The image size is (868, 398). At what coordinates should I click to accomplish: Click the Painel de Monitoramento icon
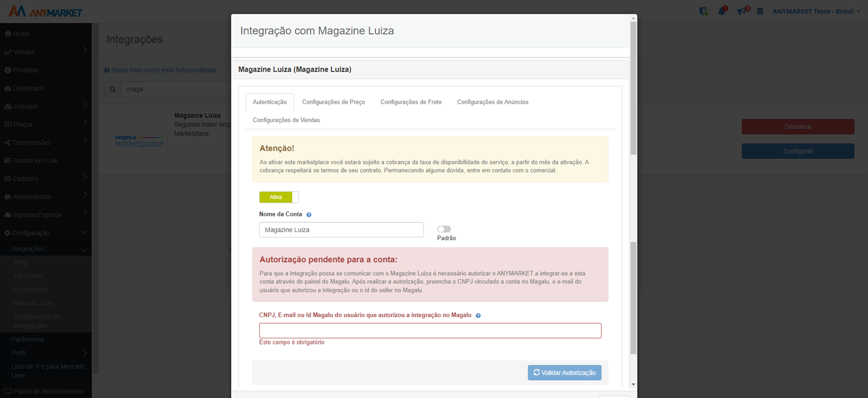8,391
